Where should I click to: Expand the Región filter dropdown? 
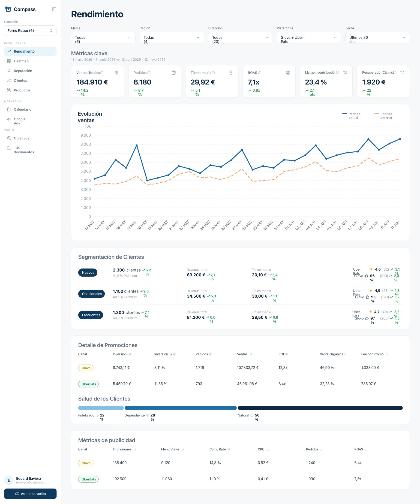coord(172,38)
